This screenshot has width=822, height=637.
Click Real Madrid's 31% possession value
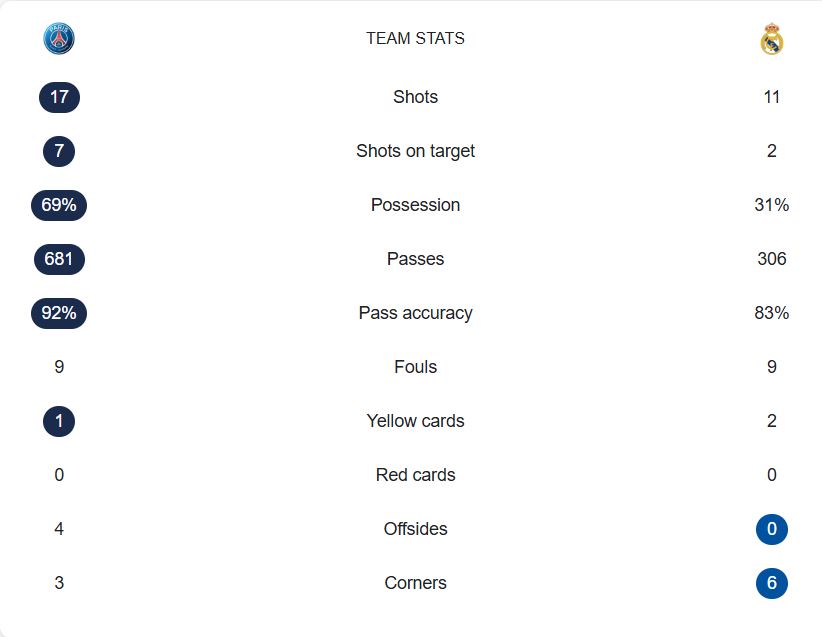click(x=772, y=205)
